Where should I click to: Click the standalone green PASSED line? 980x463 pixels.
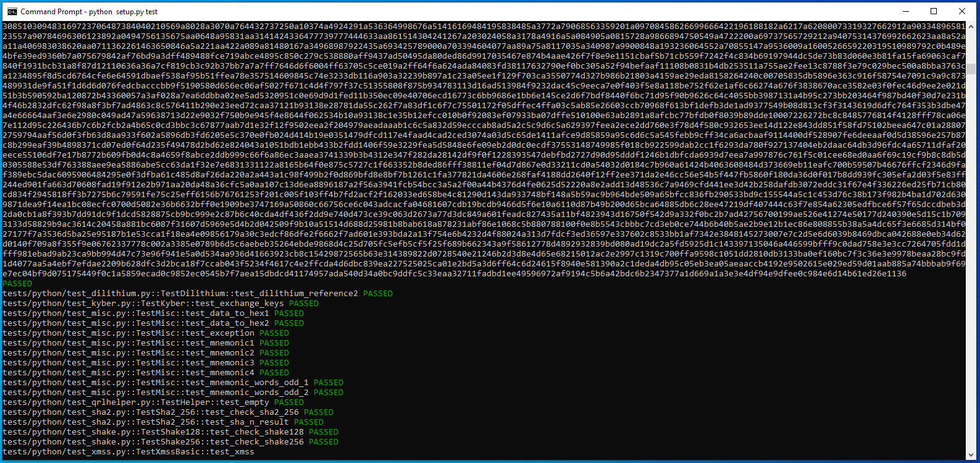17,284
